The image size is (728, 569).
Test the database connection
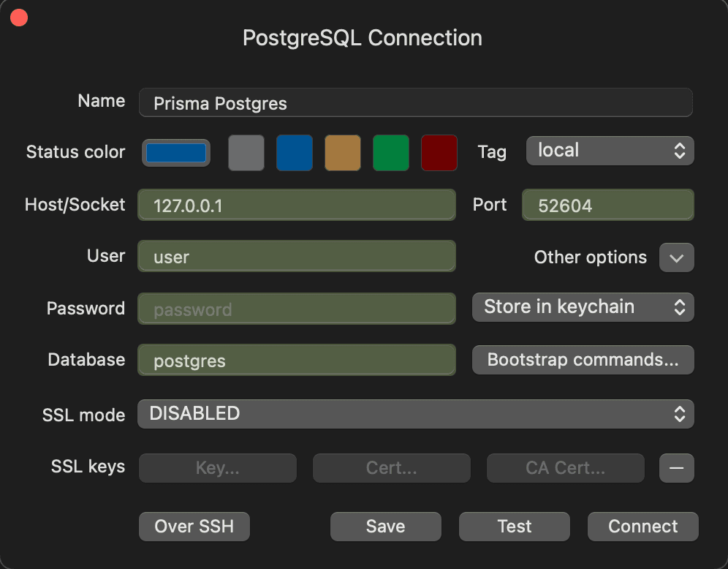(514, 526)
